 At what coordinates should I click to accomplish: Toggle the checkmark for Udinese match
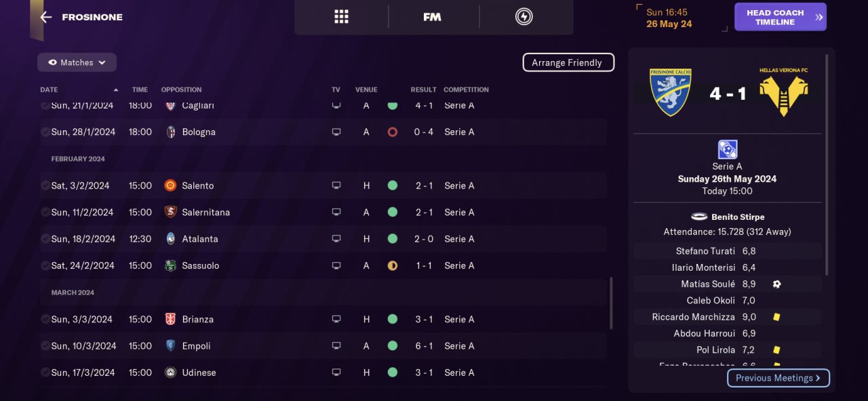[45, 373]
